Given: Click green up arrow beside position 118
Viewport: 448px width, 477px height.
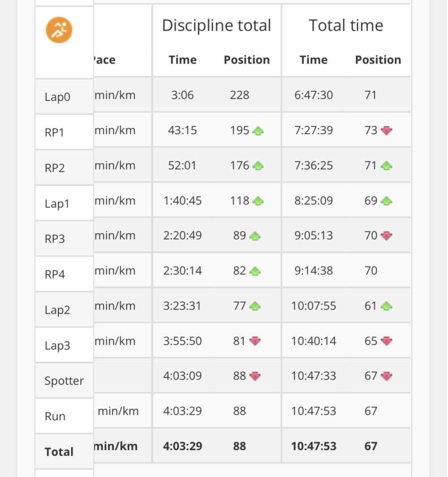Looking at the screenshot, I should pos(258,201).
